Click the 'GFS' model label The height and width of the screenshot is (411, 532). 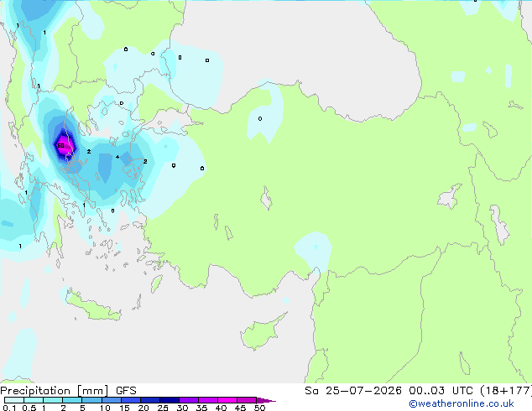(x=126, y=391)
